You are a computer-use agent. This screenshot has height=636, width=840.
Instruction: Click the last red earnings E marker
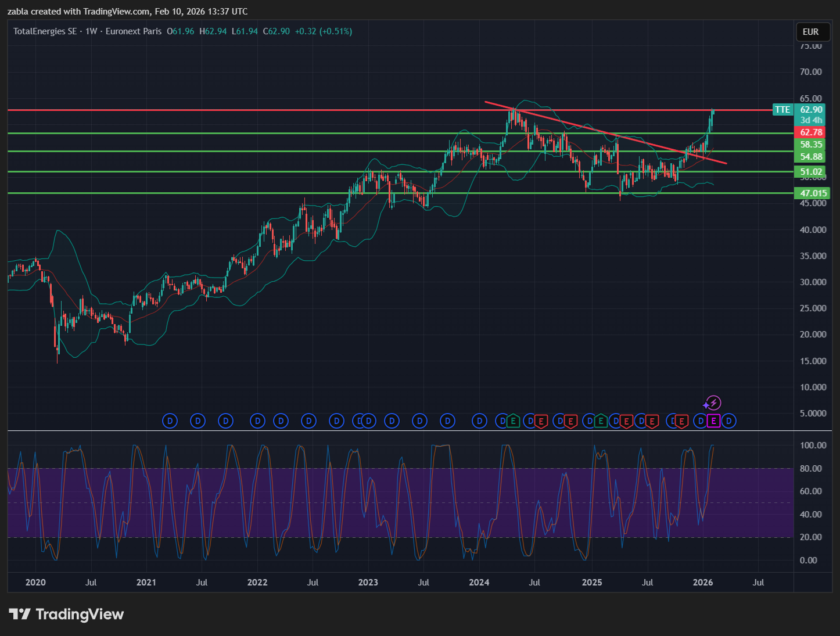coord(682,421)
